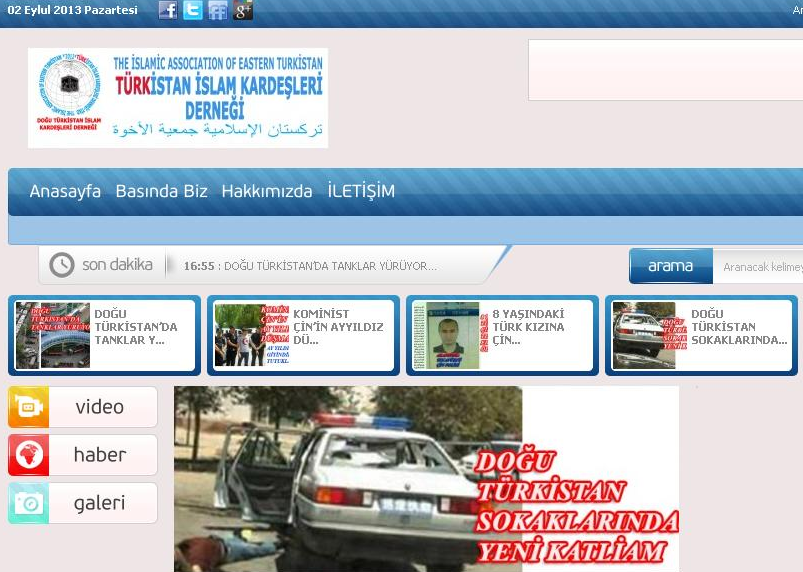Open the main police car featured image

425,478
